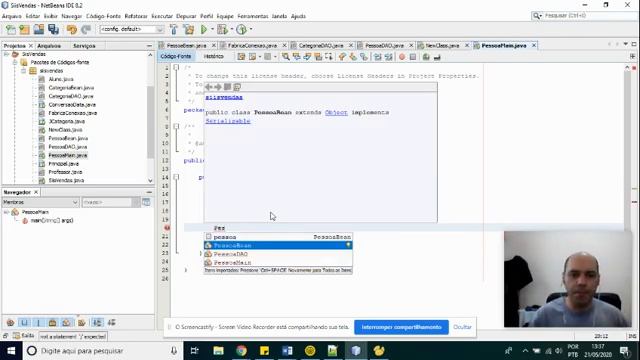Toggle show static members in Navigator

click(38, 323)
